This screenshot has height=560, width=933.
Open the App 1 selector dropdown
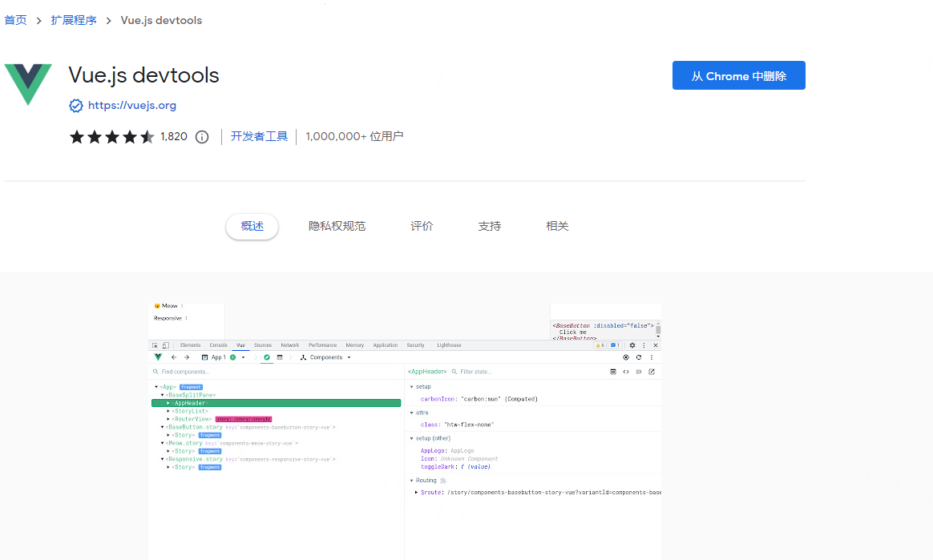pos(223,357)
